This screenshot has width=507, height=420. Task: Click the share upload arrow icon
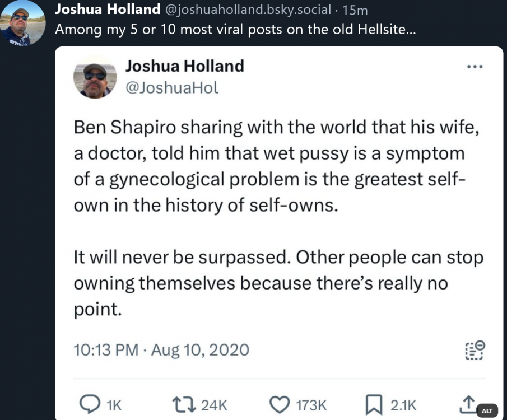(468, 404)
